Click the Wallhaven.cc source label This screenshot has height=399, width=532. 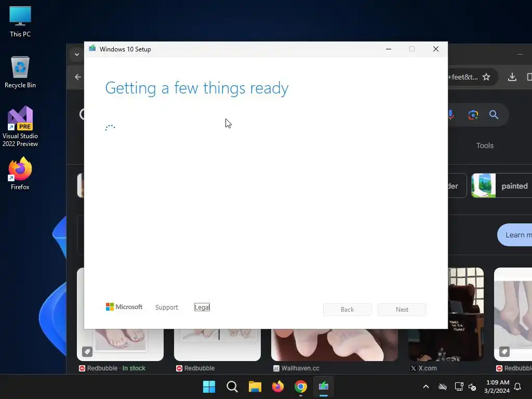click(297, 368)
